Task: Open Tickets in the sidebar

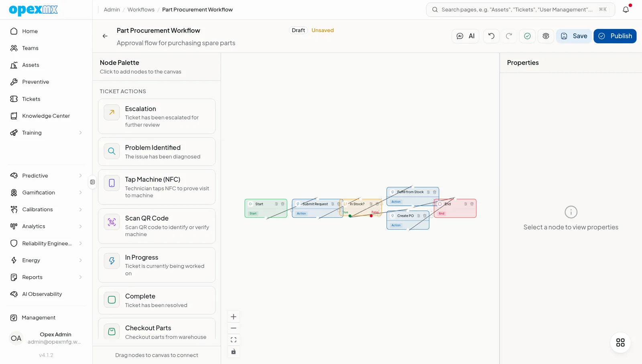Action: 46,99
